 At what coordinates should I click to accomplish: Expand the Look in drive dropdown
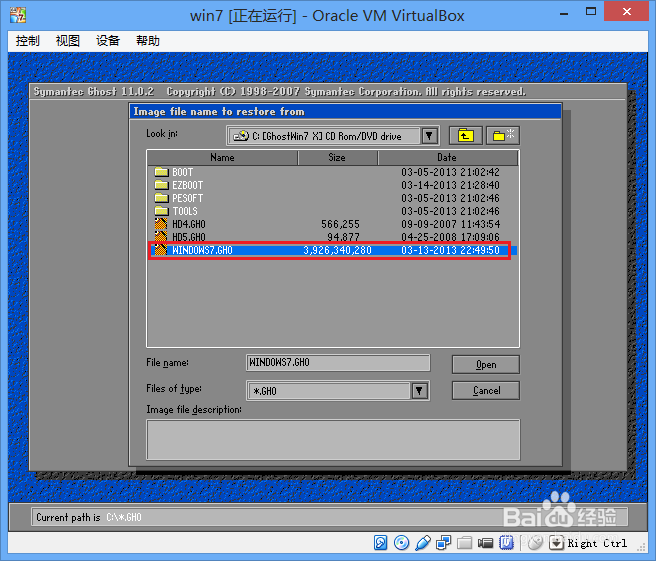click(429, 136)
